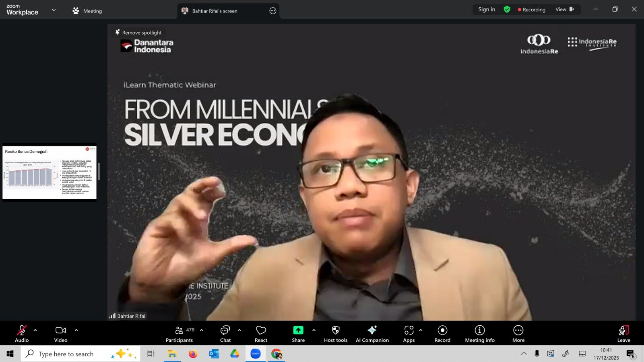Open the Participants panel

(x=180, y=333)
